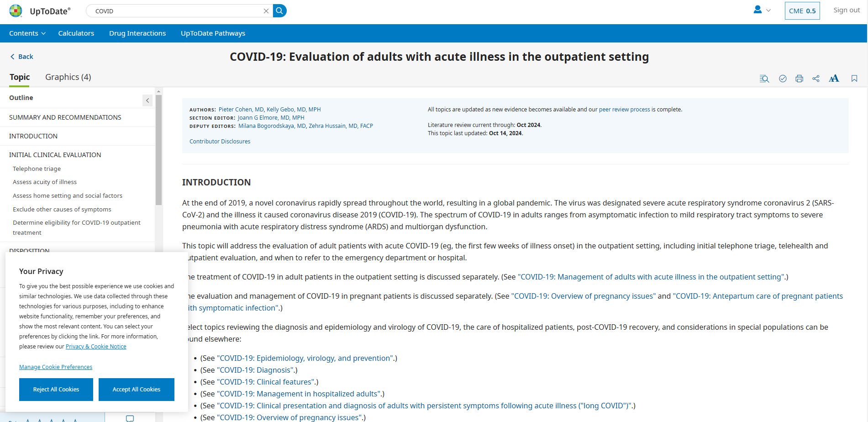The height and width of the screenshot is (422, 868).
Task: Open Management in hospitalized adults link
Action: coord(299,394)
